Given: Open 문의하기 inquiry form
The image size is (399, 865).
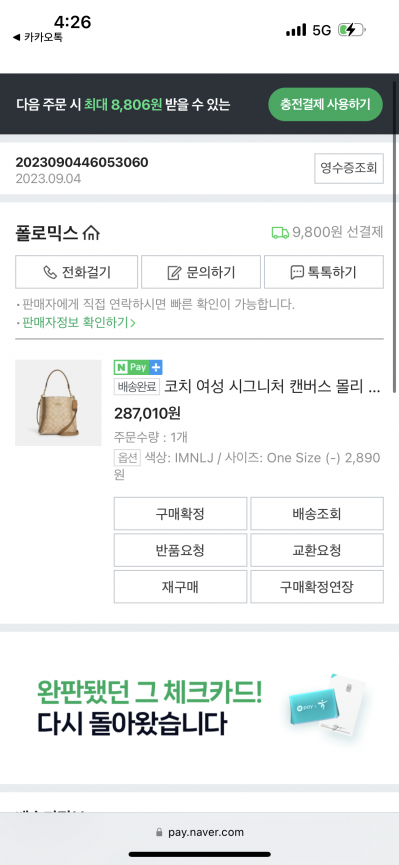Looking at the screenshot, I should coord(201,272).
